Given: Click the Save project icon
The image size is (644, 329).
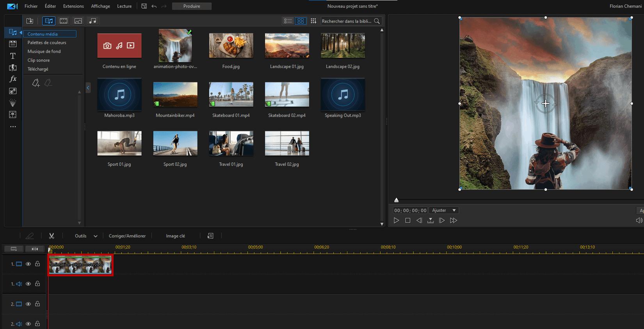Looking at the screenshot, I should [x=144, y=6].
